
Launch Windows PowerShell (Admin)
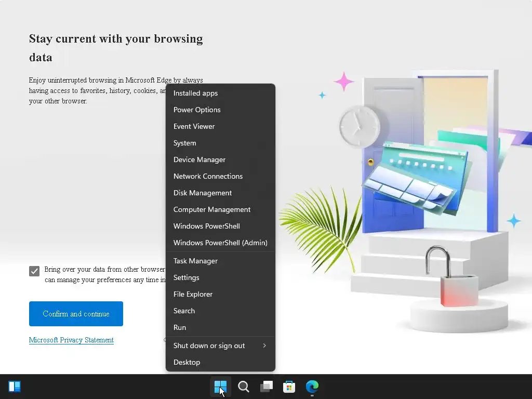(220, 243)
